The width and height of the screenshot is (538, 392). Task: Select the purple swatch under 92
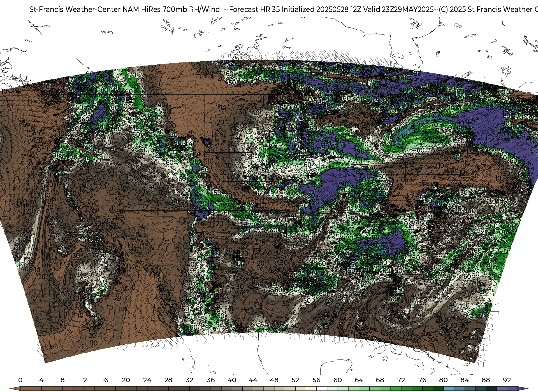pyautogui.click(x=512, y=389)
